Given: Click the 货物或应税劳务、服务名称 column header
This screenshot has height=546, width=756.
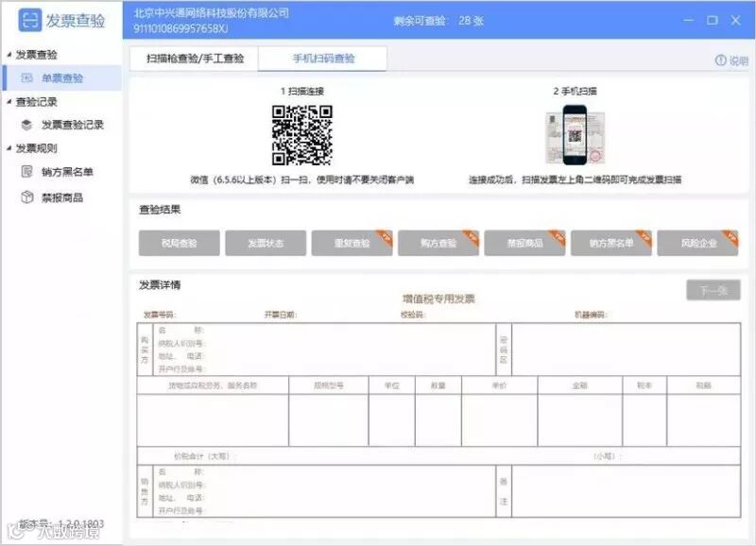Looking at the screenshot, I should click(x=213, y=385).
